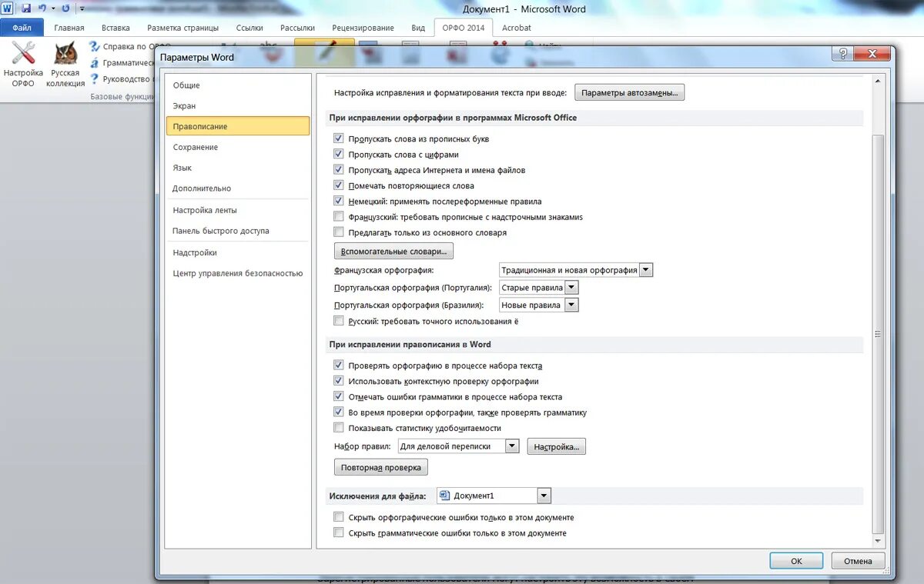
Task: Enable Русский точного использования ё checkbox
Action: coord(339,321)
